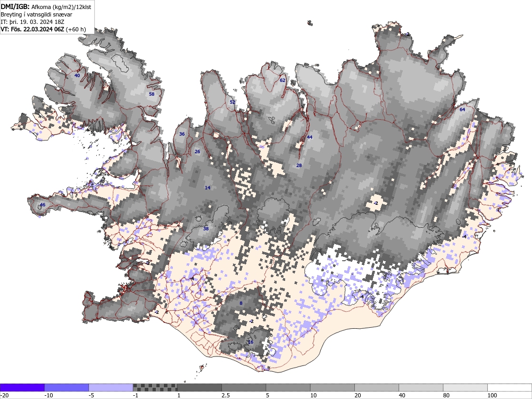Click the 'VT: Fös. 22.03.2024 06Z (+60 h)' line
This screenshot has width=532, height=399.
43,29
